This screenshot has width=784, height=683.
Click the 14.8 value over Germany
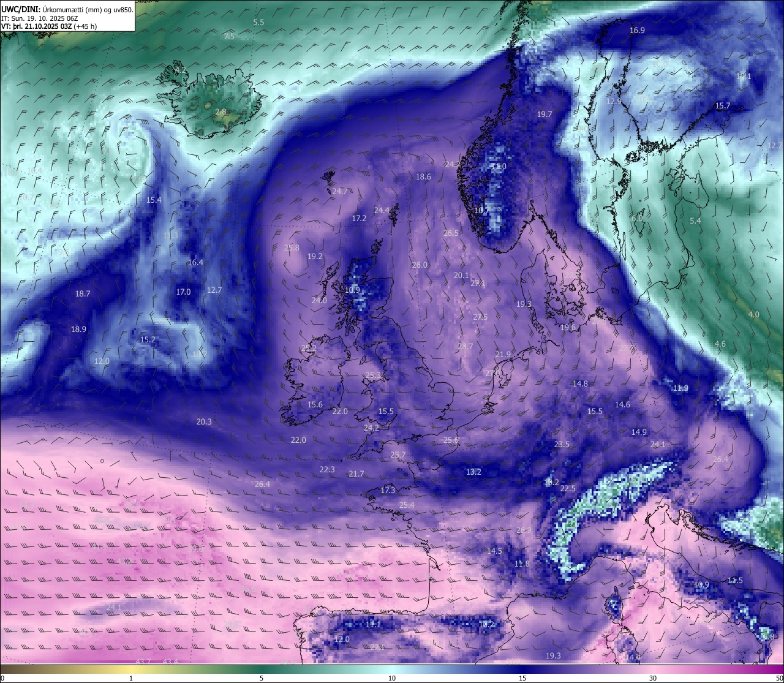tap(580, 383)
